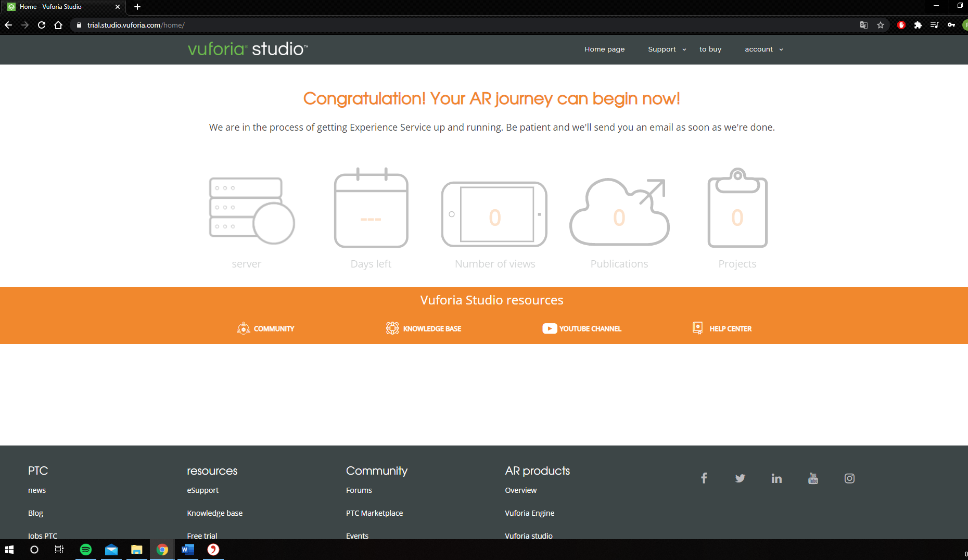Viewport: 968px width, 560px height.
Task: Select the Home page menu item
Action: [604, 49]
